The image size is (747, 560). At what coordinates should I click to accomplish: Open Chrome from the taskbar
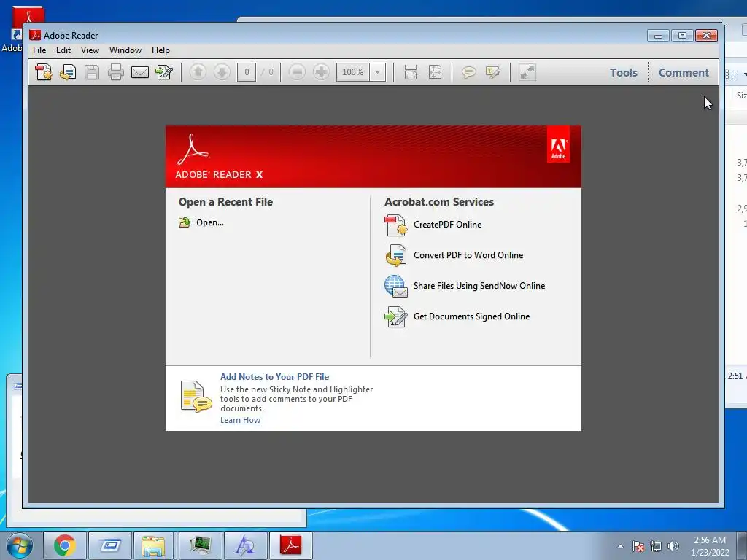[65, 545]
